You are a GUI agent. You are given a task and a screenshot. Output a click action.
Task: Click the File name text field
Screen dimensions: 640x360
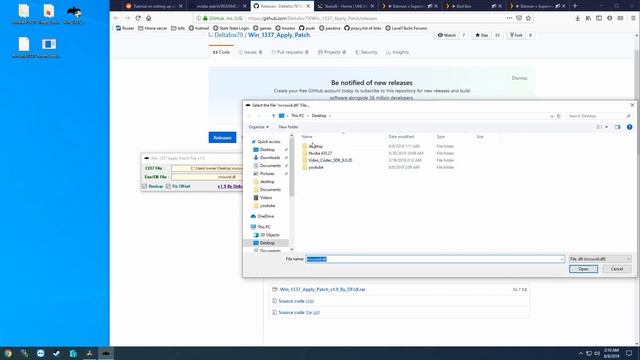pos(432,259)
